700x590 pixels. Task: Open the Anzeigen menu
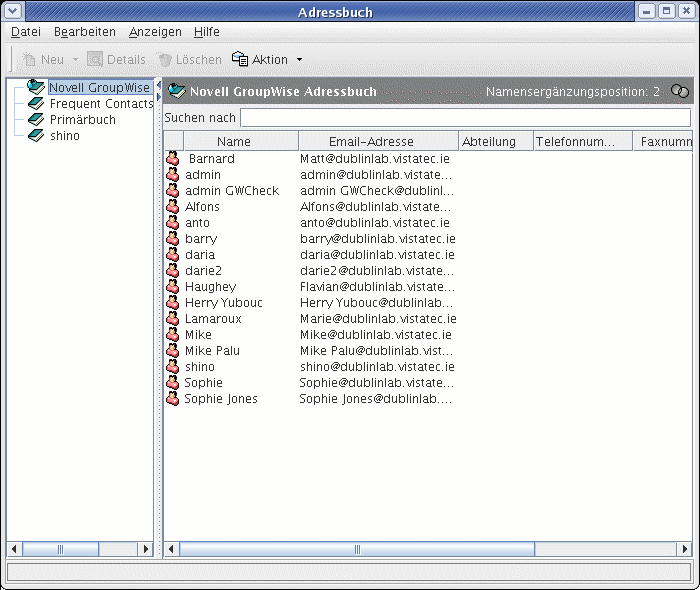(x=155, y=32)
